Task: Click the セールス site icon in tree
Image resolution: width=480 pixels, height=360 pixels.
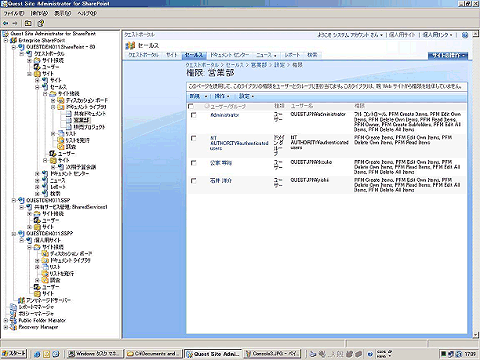Action: point(46,87)
